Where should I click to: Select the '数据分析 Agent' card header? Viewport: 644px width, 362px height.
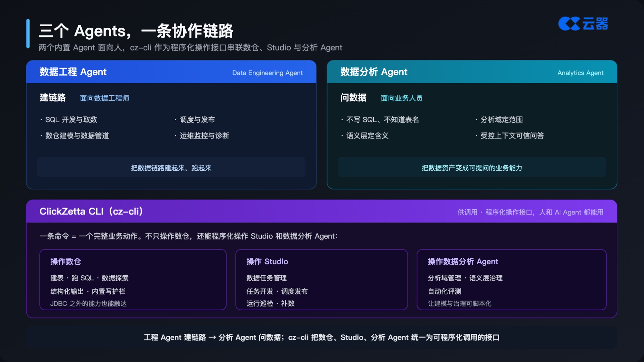(x=472, y=72)
